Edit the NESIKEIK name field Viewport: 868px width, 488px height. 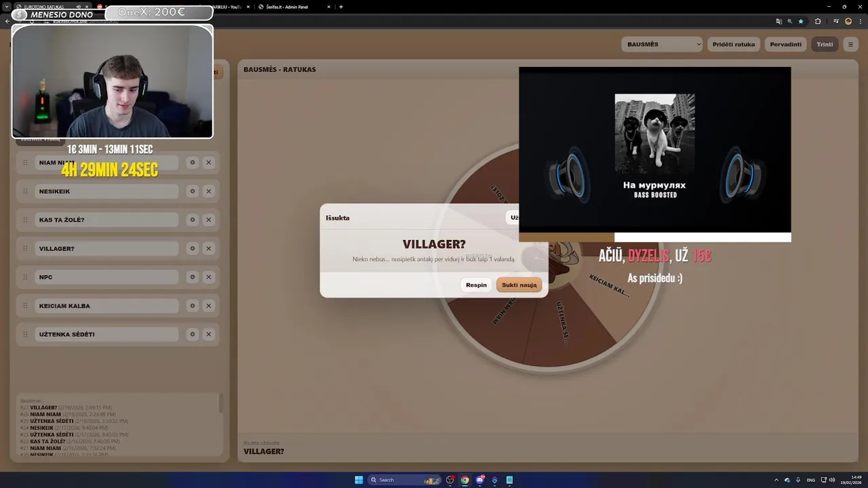coord(106,191)
